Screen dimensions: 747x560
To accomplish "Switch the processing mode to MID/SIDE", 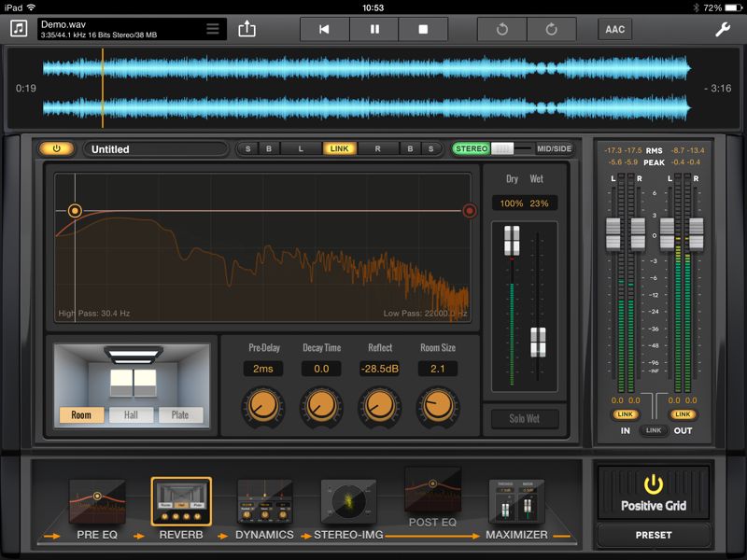I will point(554,148).
